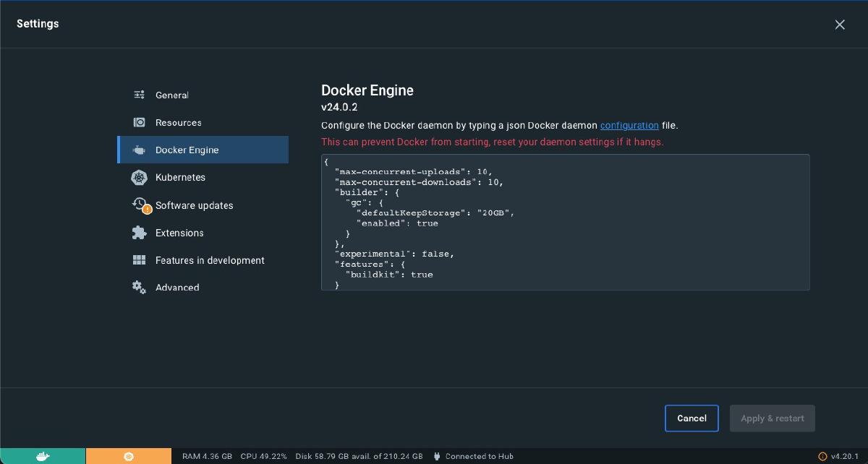Switch to the Kubernetes settings section
The image size is (868, 464).
180,177
